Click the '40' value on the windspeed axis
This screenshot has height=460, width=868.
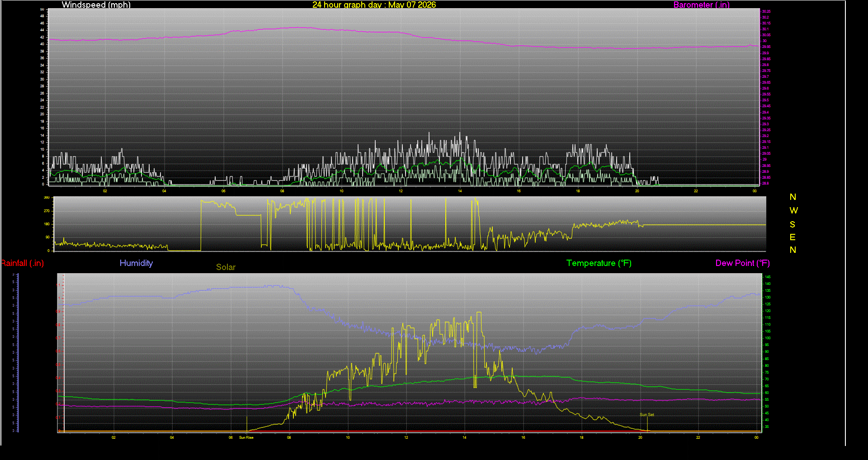click(x=42, y=44)
